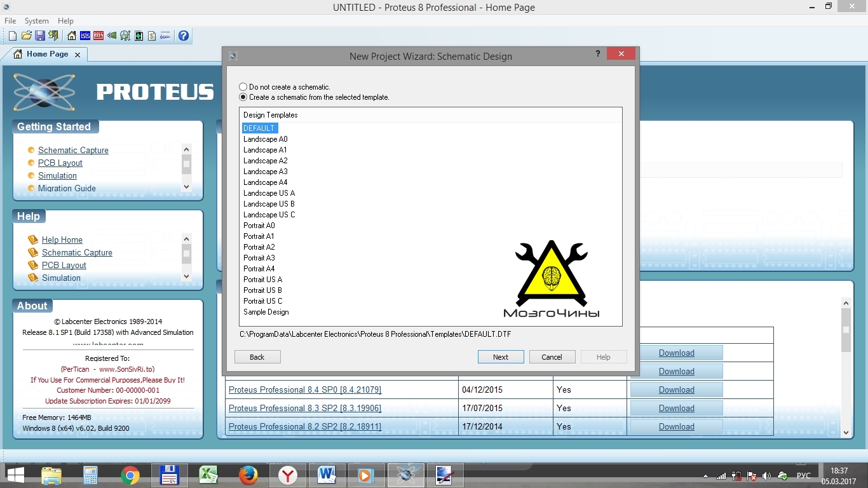
Task: Open Yandex Browser from the taskbar
Action: 288,475
